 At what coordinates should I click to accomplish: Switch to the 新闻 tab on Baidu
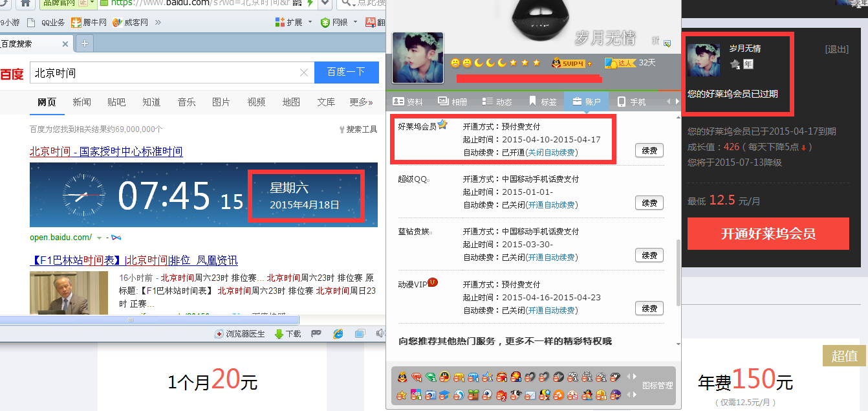point(81,102)
